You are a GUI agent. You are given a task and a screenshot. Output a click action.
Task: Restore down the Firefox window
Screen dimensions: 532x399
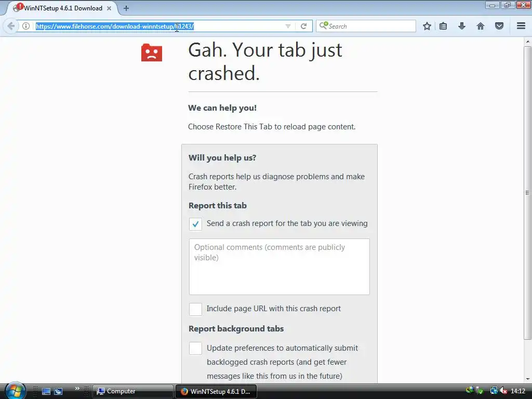click(508, 5)
